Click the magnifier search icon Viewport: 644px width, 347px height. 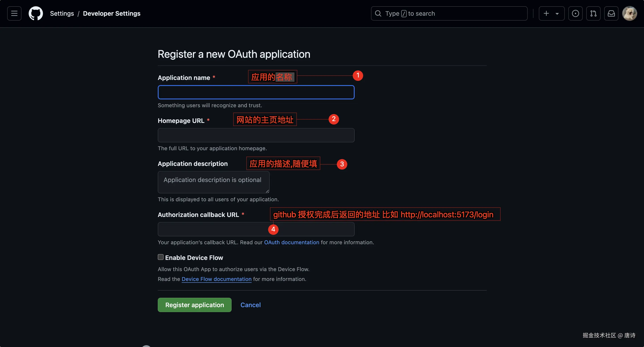(x=378, y=13)
